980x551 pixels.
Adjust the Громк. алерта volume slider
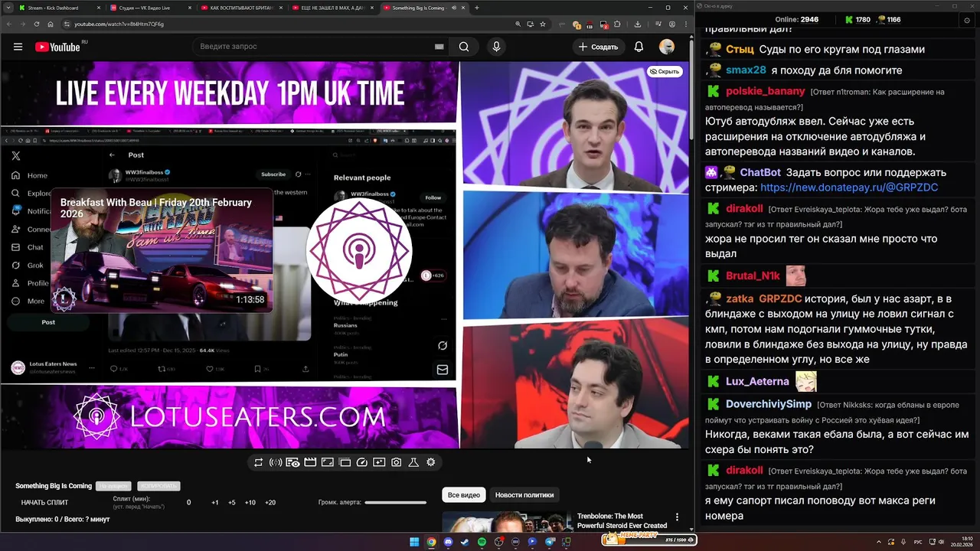pos(395,503)
